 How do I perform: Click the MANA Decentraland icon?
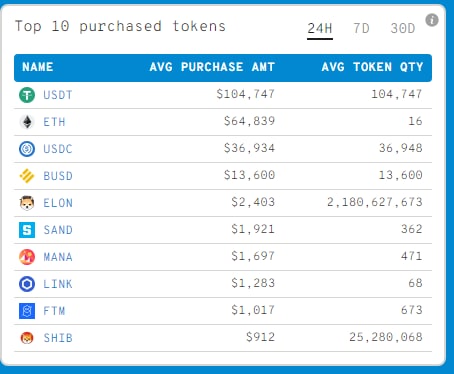(27, 257)
